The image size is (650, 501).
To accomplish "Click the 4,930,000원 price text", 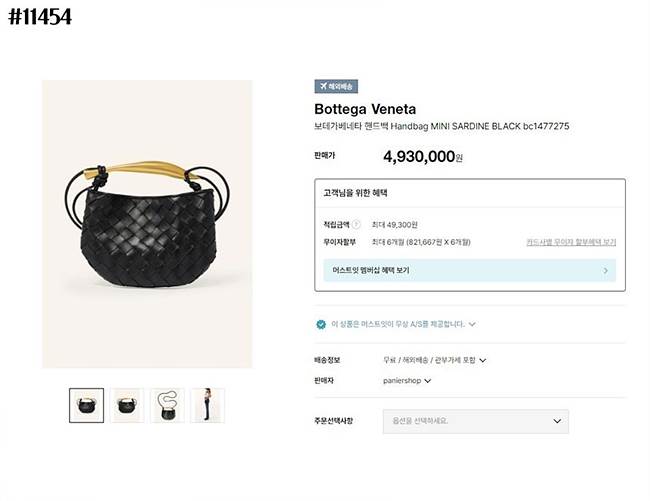I will (x=422, y=157).
